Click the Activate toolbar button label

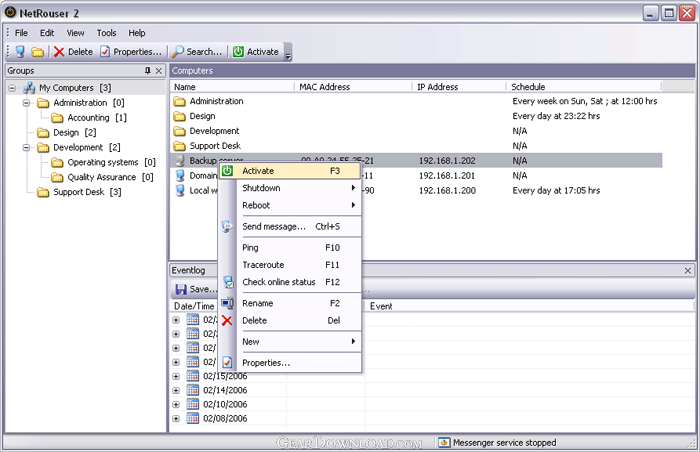tap(262, 52)
